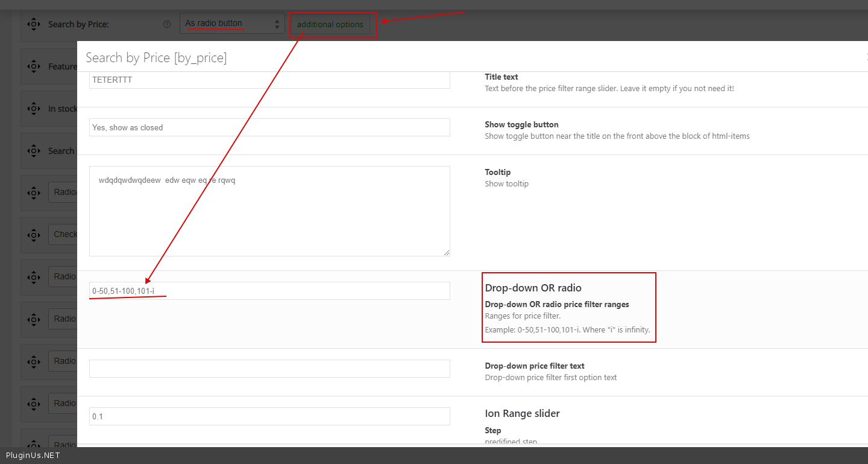The height and width of the screenshot is (464, 868).
Task: Click the tooltip textarea resize grip
Action: point(447,253)
